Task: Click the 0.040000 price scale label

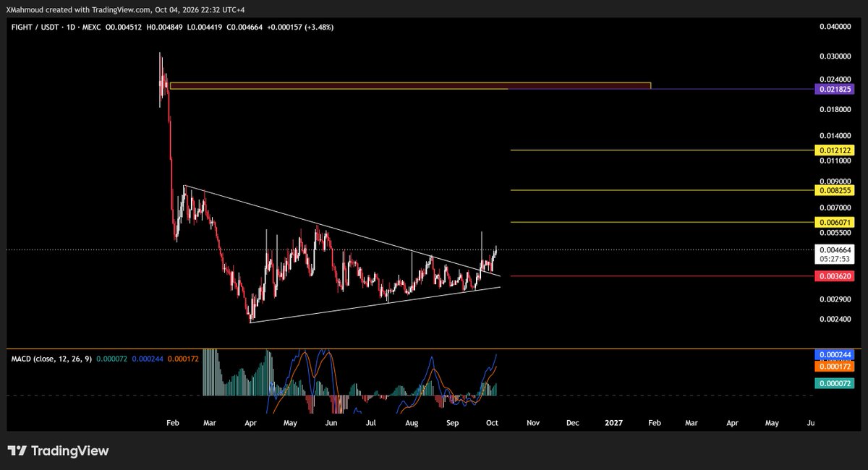Action: 834,27
